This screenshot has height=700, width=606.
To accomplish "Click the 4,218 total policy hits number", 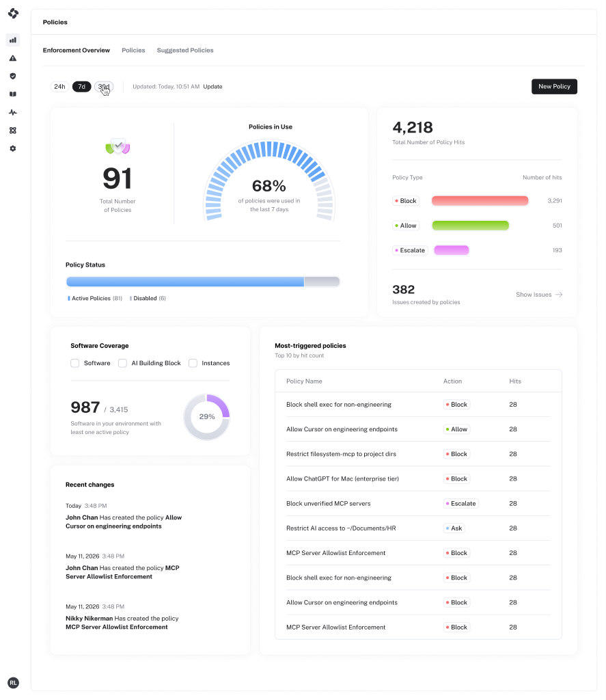I will click(x=413, y=128).
